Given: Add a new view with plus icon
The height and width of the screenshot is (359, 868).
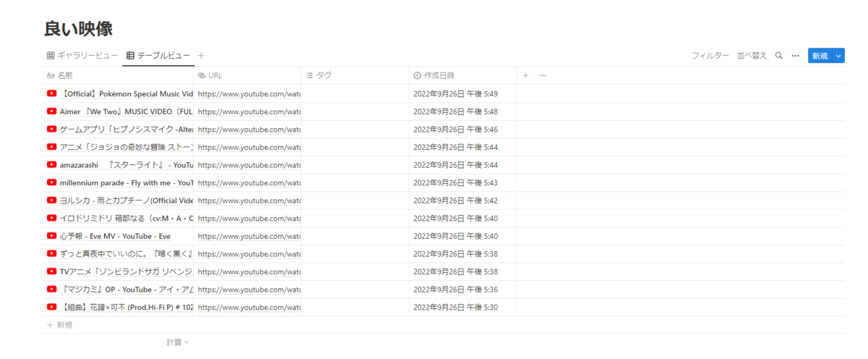Looking at the screenshot, I should click(201, 55).
